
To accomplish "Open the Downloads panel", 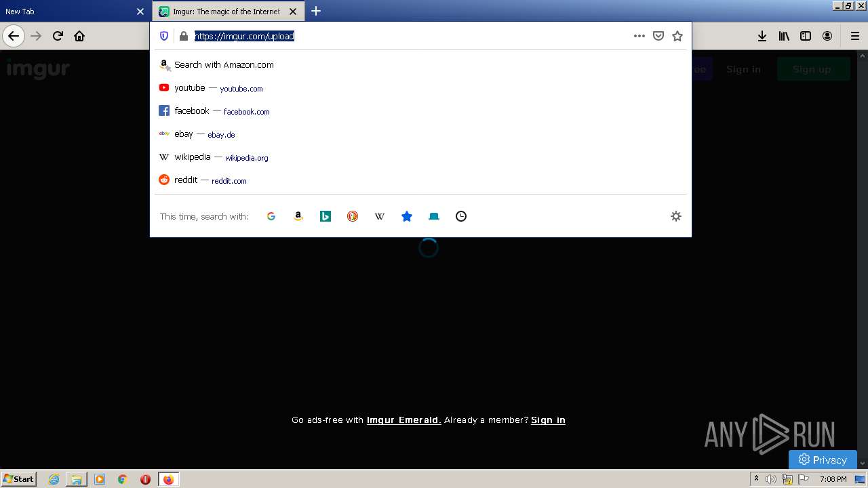I will 762,36.
